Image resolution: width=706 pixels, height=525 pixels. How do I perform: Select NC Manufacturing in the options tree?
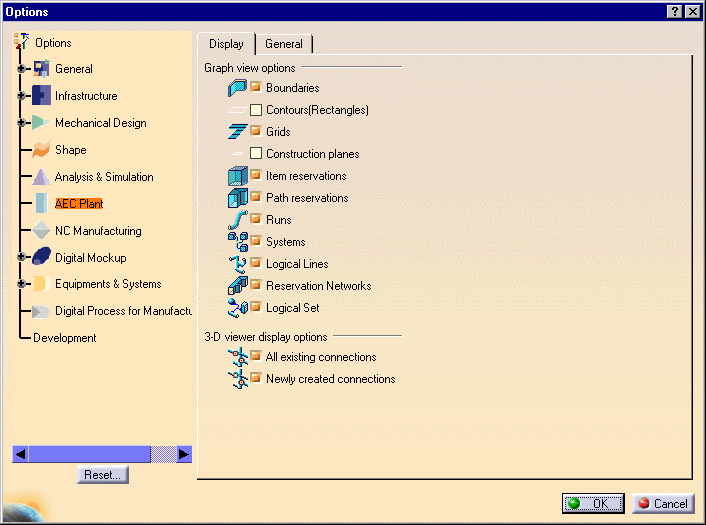[98, 231]
